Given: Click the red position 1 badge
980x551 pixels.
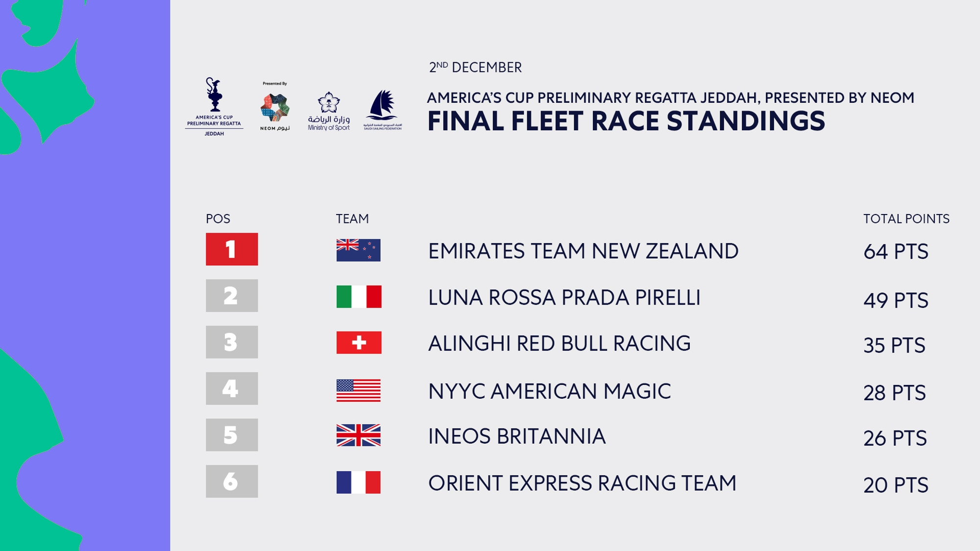Looking at the screenshot, I should pos(232,249).
